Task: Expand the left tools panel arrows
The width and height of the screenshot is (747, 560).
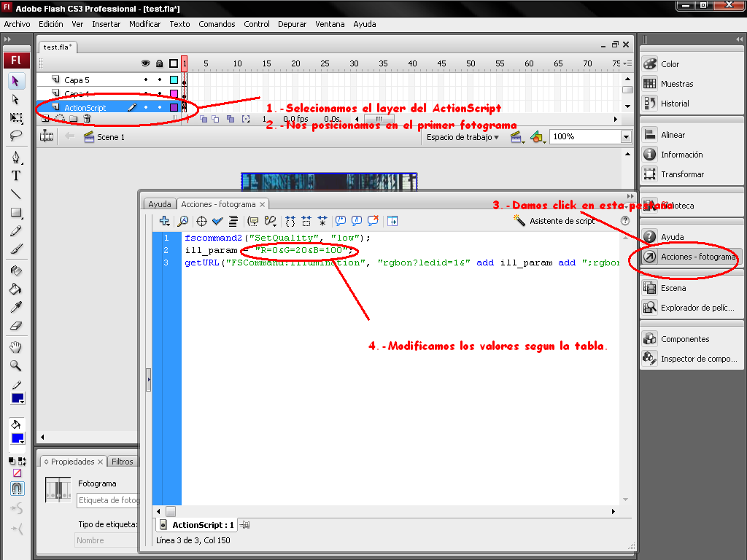Action: [7, 39]
